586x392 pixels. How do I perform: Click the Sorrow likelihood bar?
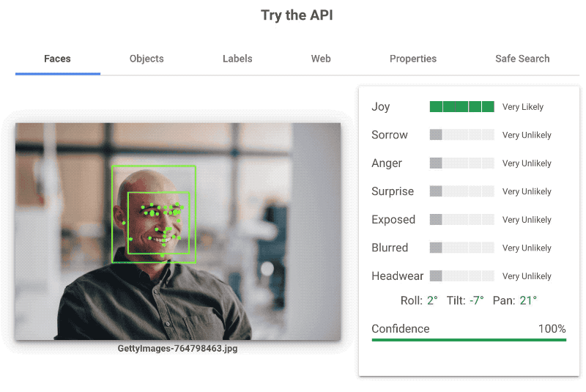[x=462, y=135]
